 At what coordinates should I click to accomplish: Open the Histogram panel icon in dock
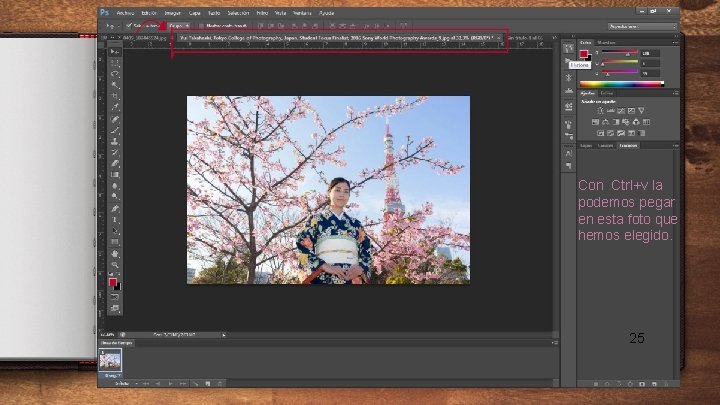coord(568,90)
